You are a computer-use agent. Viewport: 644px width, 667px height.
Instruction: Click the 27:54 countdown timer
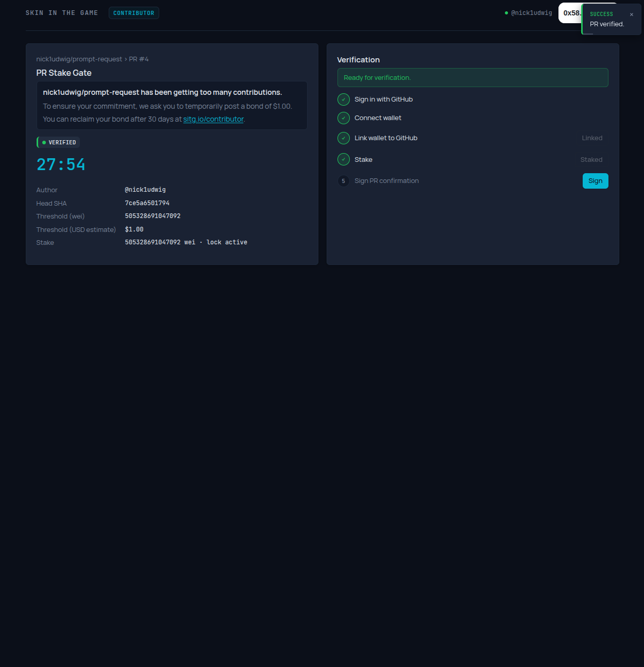pos(61,164)
